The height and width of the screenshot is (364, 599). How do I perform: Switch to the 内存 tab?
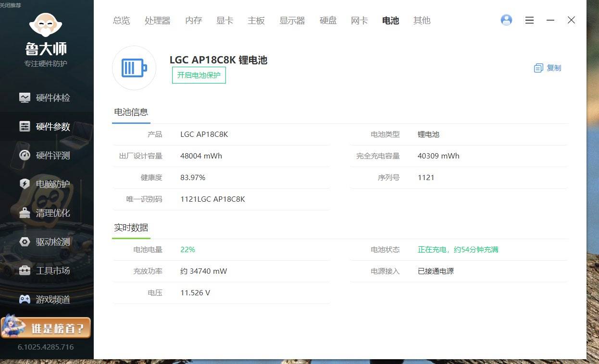point(194,21)
